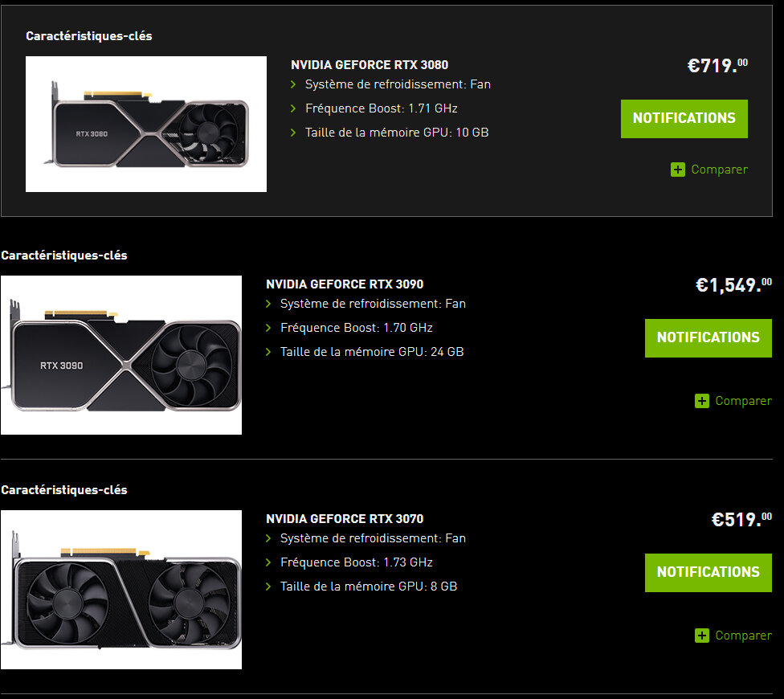Click the RTX 3080 cooling system chevron

[293, 84]
